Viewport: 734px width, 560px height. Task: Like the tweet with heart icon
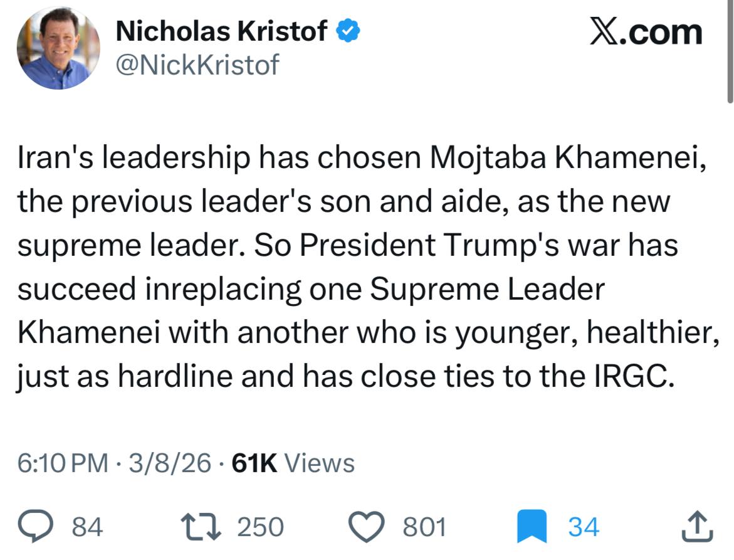point(379,527)
